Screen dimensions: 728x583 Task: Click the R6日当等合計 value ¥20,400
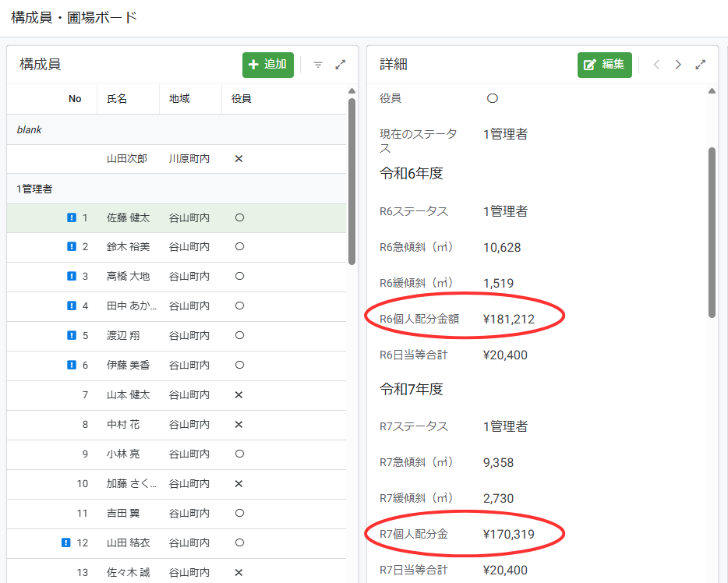pos(505,355)
